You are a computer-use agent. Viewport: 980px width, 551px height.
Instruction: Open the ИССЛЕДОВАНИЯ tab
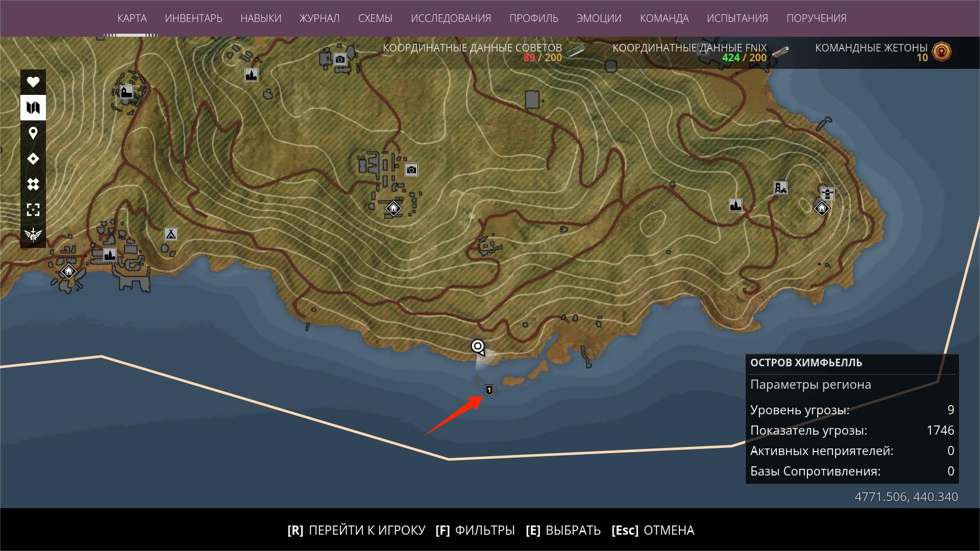click(451, 18)
